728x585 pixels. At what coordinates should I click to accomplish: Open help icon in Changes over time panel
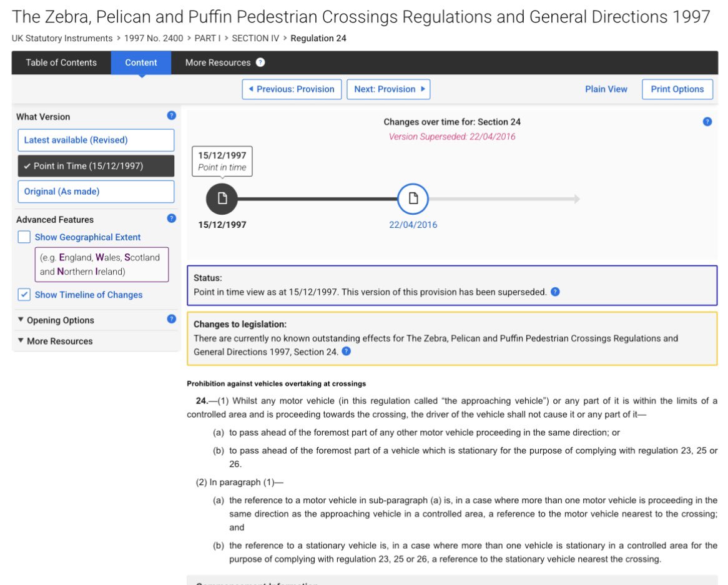[707, 122]
